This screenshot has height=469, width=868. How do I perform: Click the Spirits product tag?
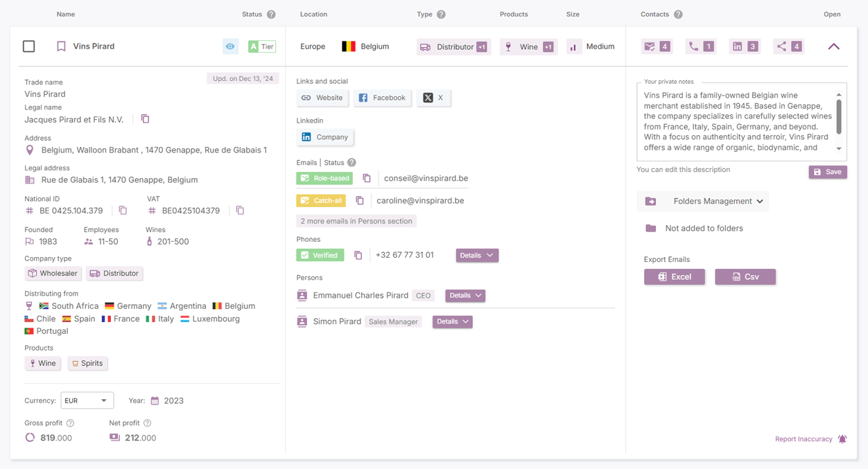click(87, 363)
